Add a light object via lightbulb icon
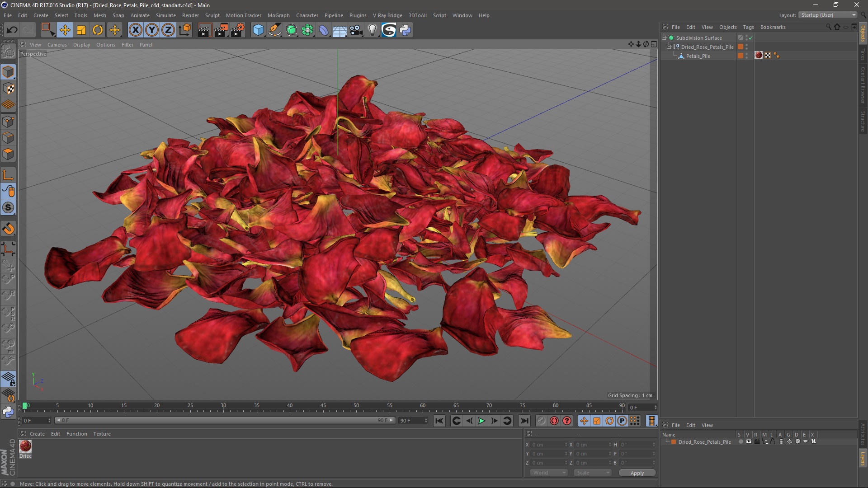The height and width of the screenshot is (488, 868). pyautogui.click(x=372, y=30)
